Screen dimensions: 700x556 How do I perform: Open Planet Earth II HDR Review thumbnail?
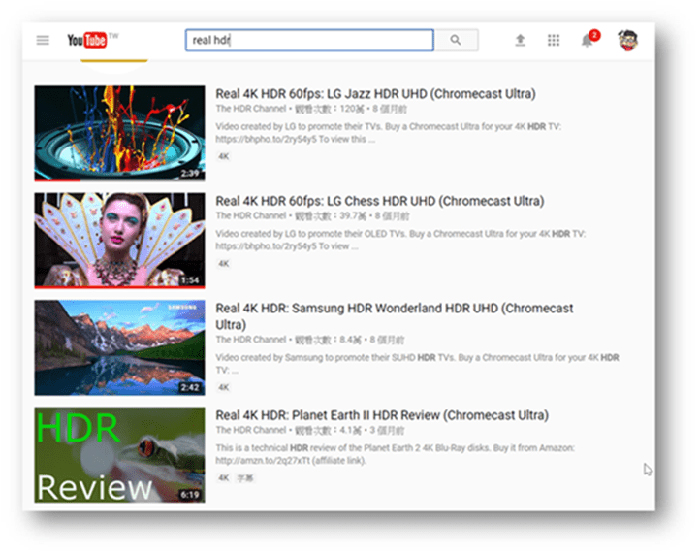(120, 455)
